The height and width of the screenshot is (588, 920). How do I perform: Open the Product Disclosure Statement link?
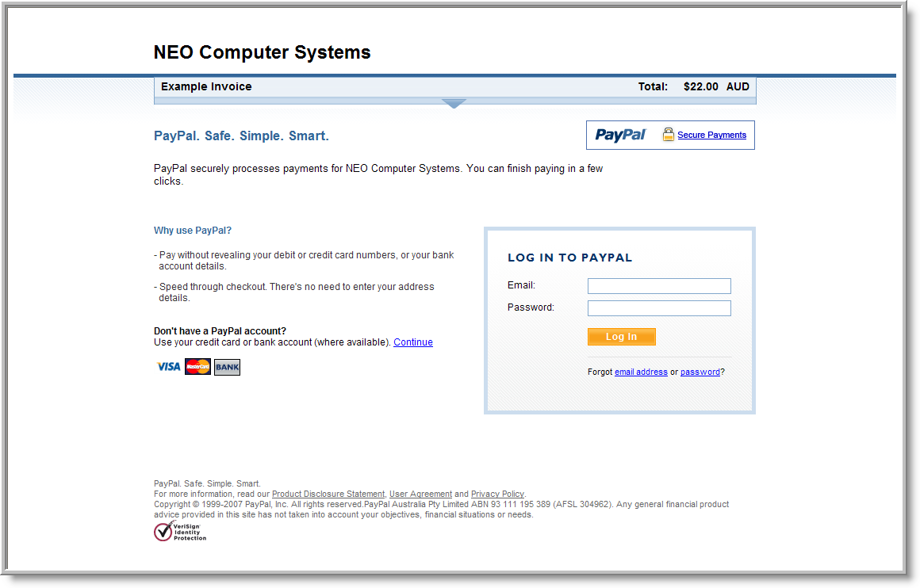[x=328, y=494]
